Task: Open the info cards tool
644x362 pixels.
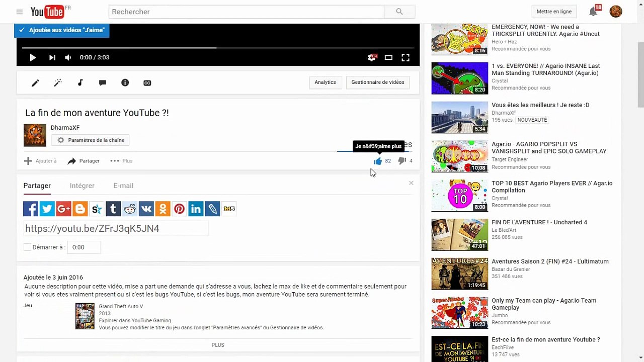Action: click(x=125, y=83)
